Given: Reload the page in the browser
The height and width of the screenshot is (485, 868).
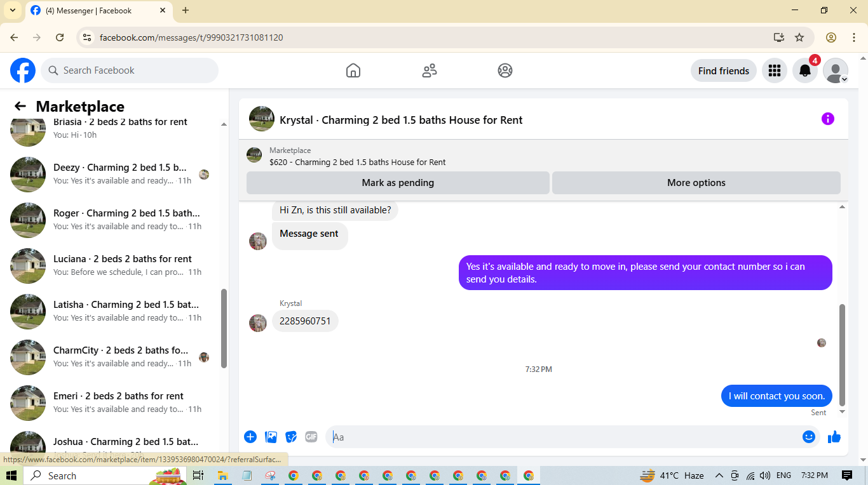Looking at the screenshot, I should (60, 37).
